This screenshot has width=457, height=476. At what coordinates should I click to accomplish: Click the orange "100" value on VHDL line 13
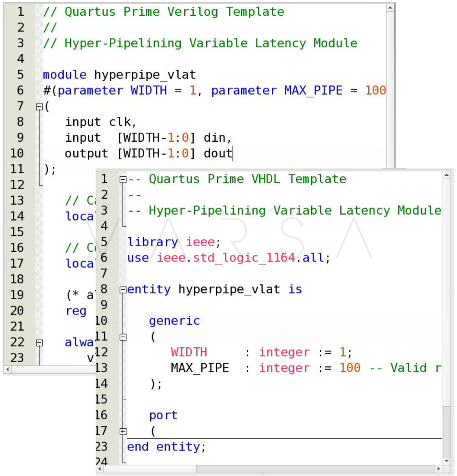[x=350, y=368]
